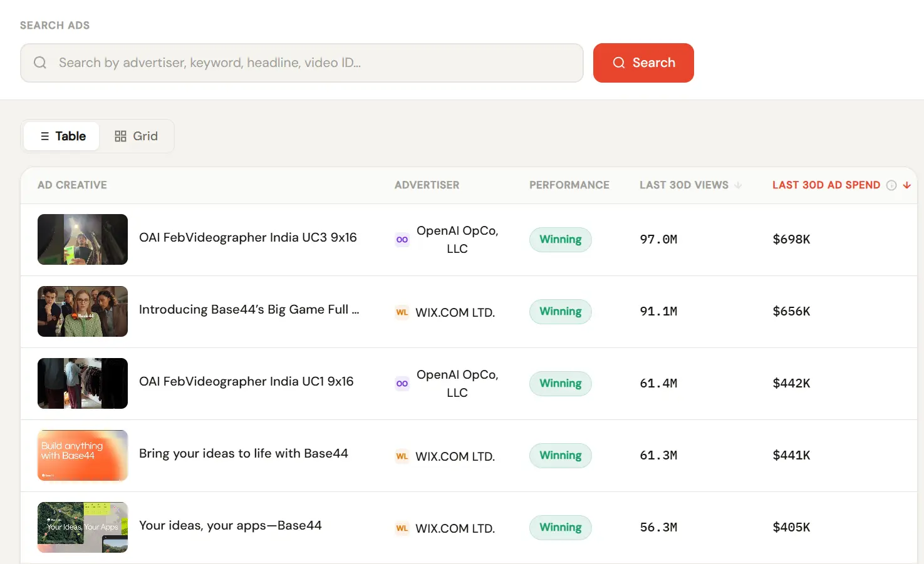Click the Ad Creative column header
The width and height of the screenshot is (924, 564).
click(72, 185)
